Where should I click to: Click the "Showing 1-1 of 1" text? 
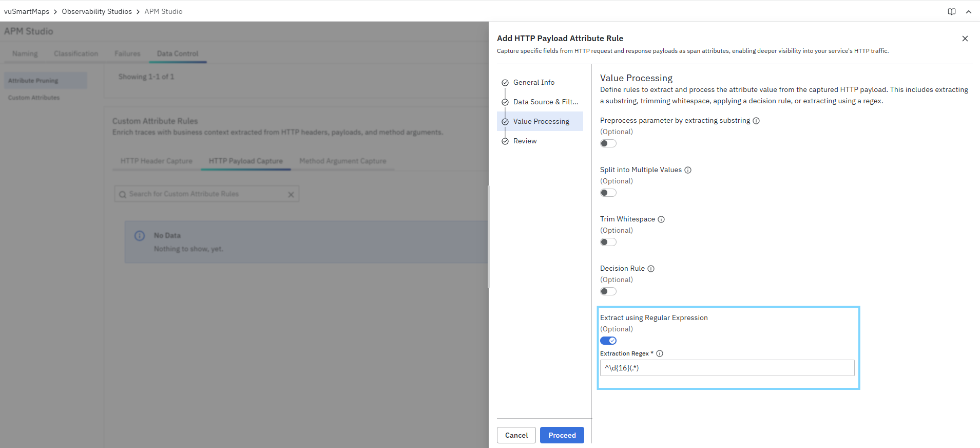click(146, 77)
